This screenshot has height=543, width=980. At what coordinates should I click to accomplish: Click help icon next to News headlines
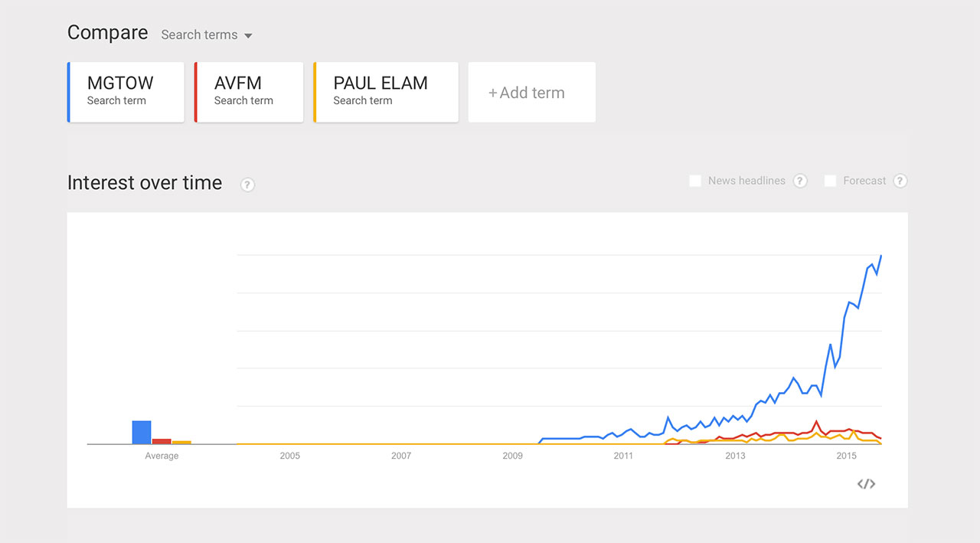[x=800, y=182]
